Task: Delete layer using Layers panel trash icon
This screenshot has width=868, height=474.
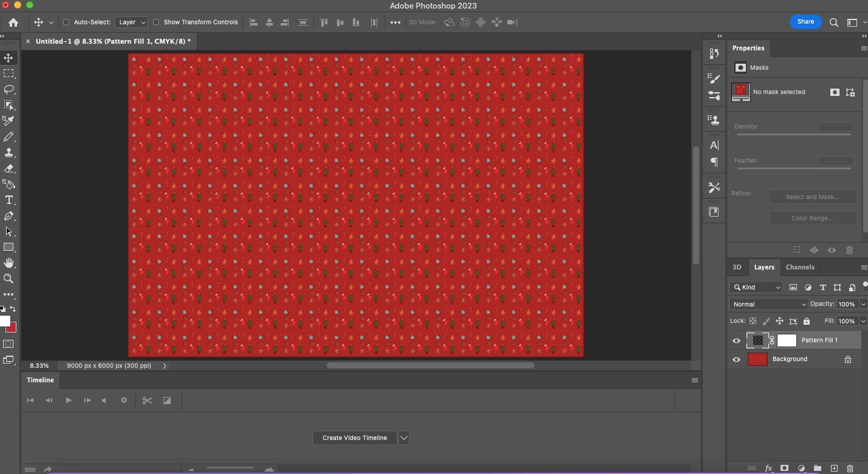Action: pos(850,468)
